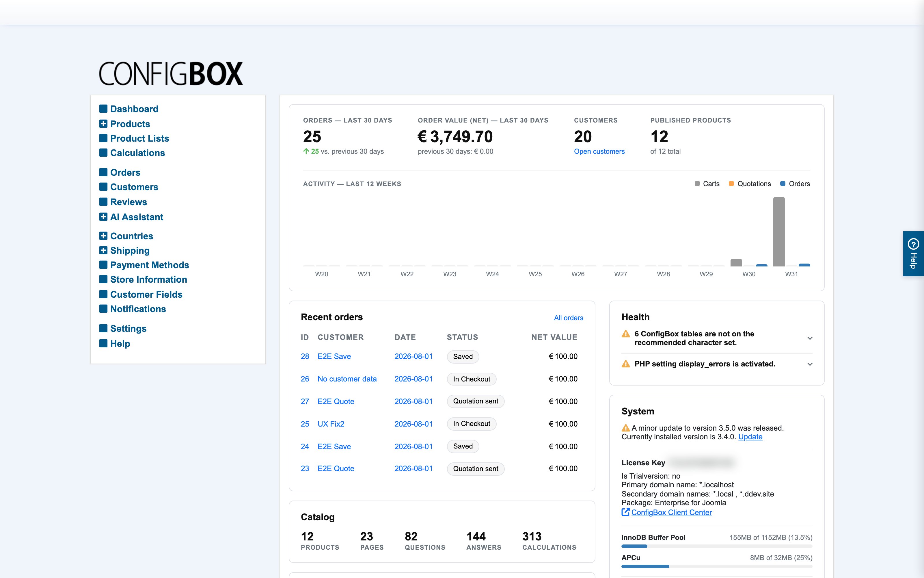Click the Notifications square icon
Screen dimensions: 924x578
point(103,308)
